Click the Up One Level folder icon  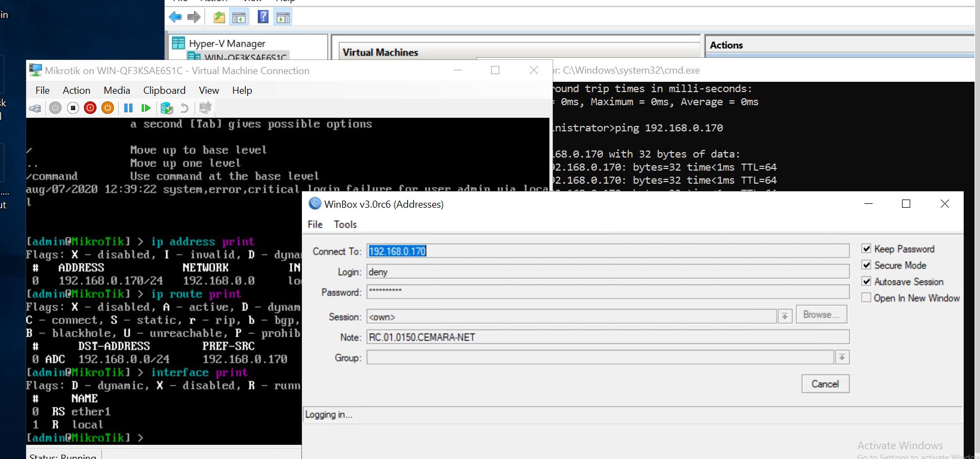pos(219,17)
